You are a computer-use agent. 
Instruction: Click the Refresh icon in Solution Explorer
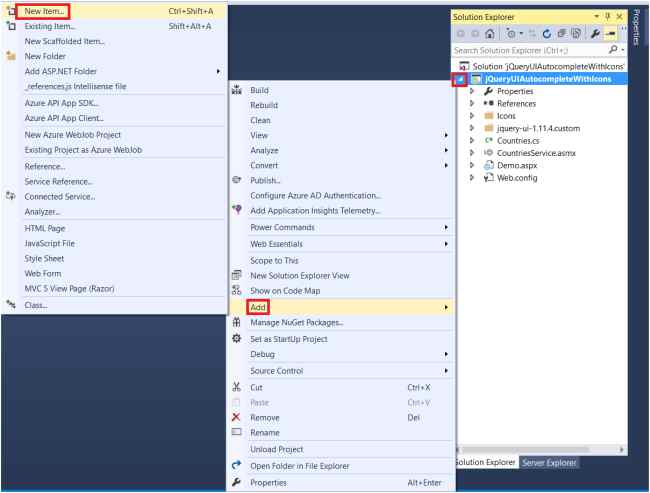click(x=547, y=34)
